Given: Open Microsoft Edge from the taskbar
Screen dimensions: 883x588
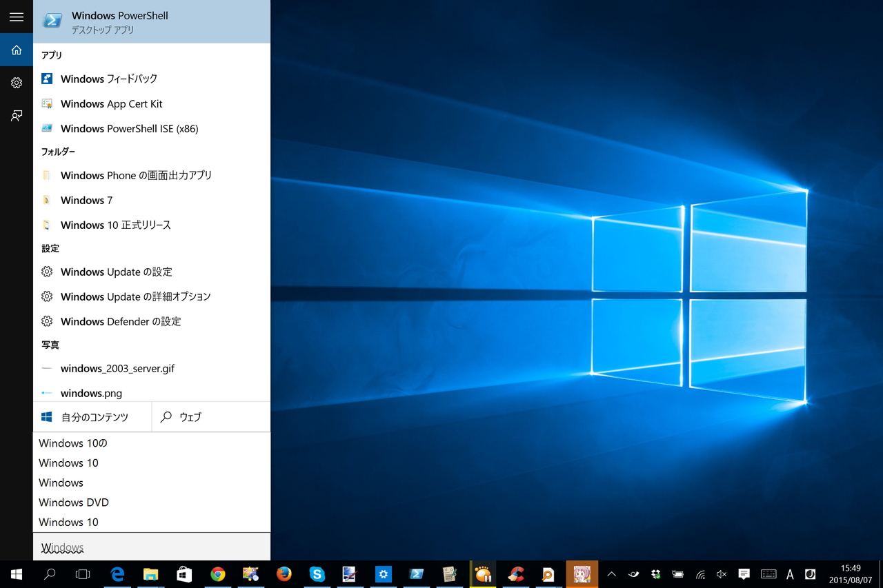Looking at the screenshot, I should 118,574.
